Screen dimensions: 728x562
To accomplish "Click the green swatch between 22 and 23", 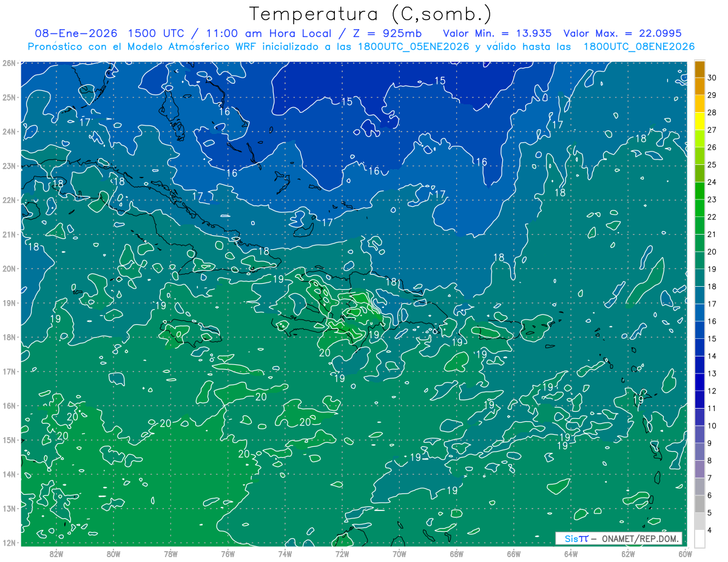I will 699,209.
